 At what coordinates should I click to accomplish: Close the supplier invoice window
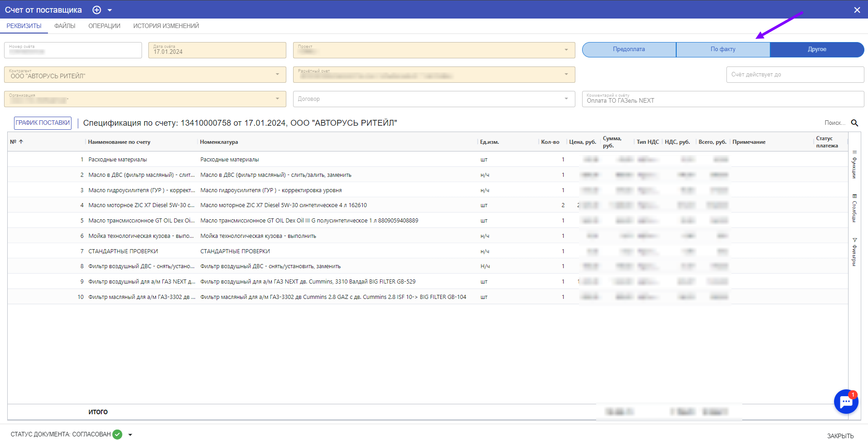pyautogui.click(x=857, y=10)
